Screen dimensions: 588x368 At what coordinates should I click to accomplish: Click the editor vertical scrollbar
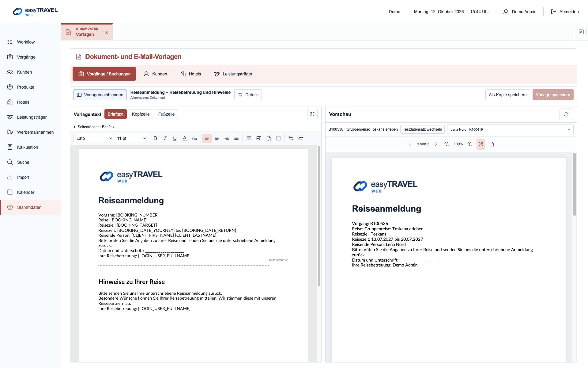[319, 216]
